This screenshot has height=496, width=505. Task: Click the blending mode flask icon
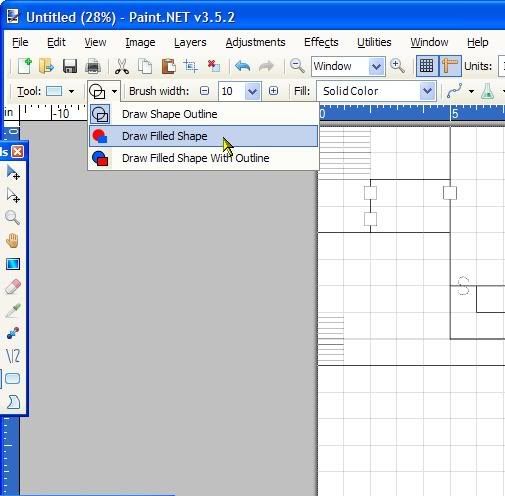[x=488, y=91]
